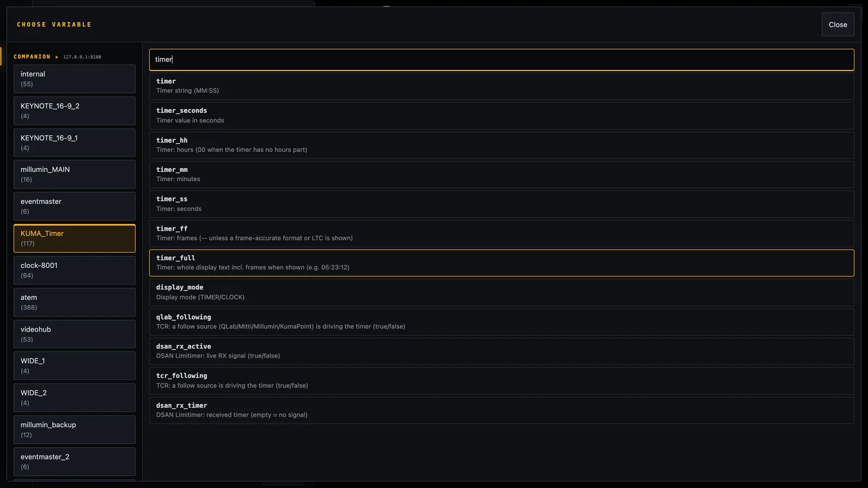This screenshot has width=868, height=488.
Task: Pick the timer_ss seconds variable
Action: (501, 204)
